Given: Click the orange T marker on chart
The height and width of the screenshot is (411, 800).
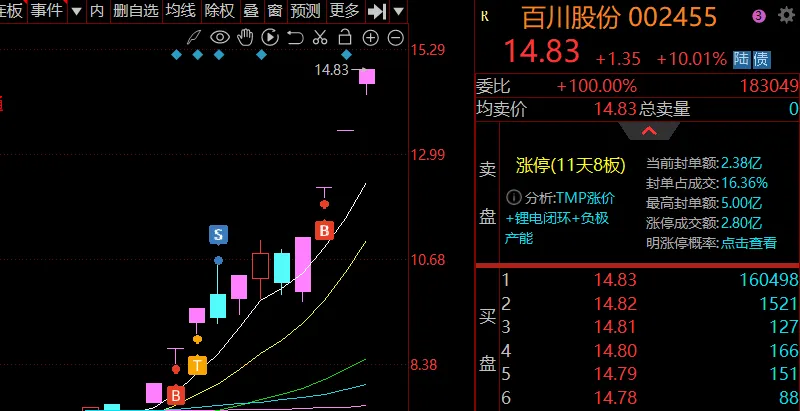Looking at the screenshot, I should 197,365.
